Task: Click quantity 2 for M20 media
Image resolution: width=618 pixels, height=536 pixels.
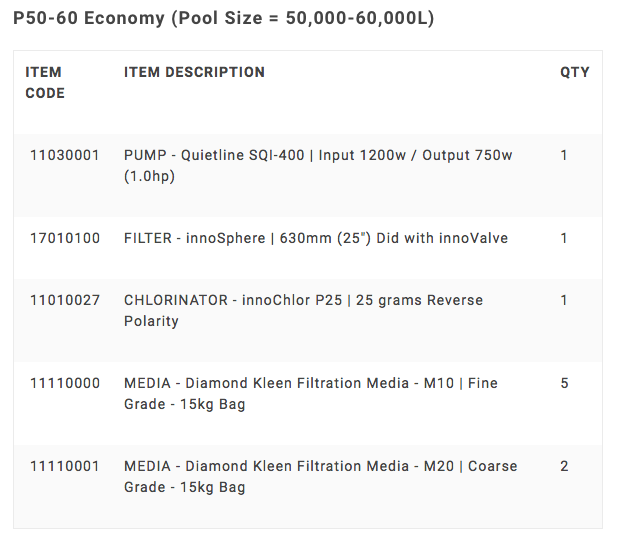Action: (x=564, y=466)
